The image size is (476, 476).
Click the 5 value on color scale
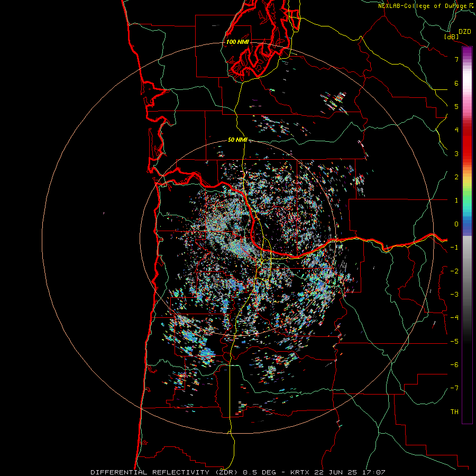(x=456, y=106)
